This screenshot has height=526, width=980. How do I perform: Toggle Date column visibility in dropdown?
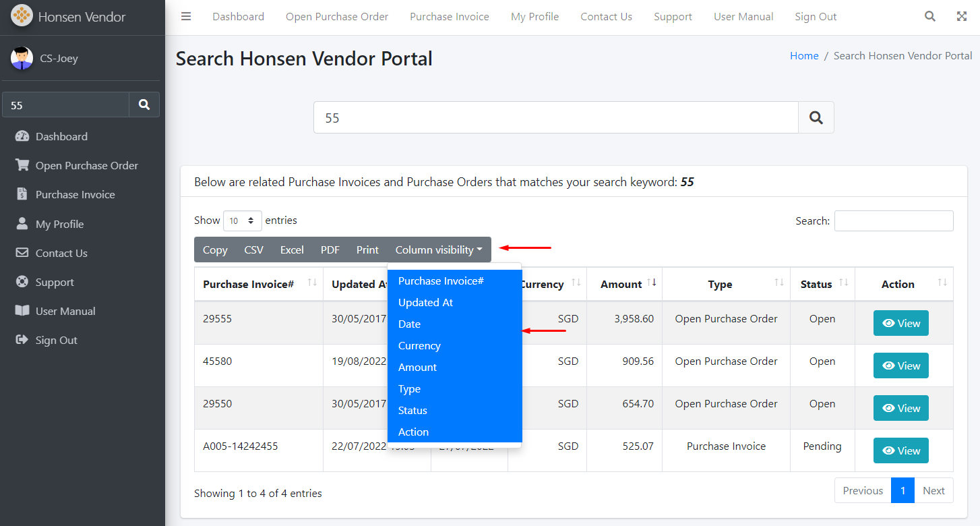(409, 324)
